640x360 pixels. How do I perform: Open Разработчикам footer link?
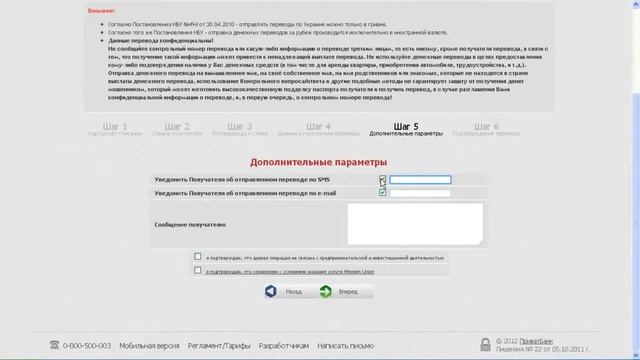pyautogui.click(x=284, y=346)
